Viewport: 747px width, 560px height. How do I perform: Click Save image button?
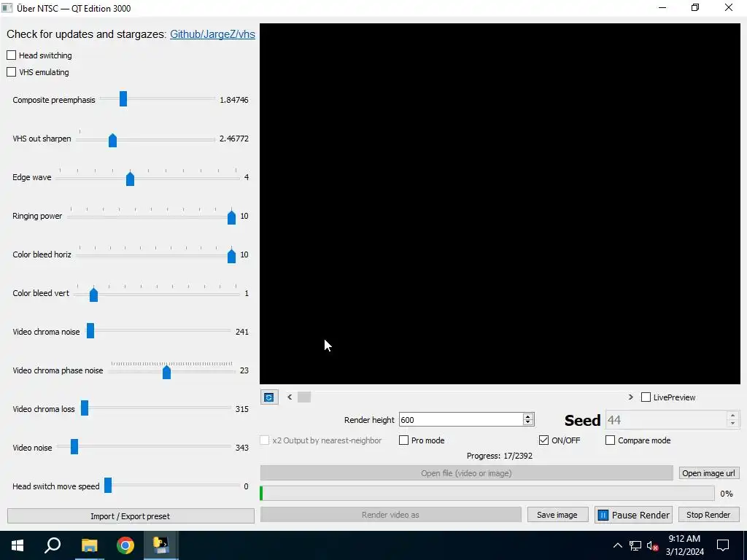pyautogui.click(x=557, y=515)
